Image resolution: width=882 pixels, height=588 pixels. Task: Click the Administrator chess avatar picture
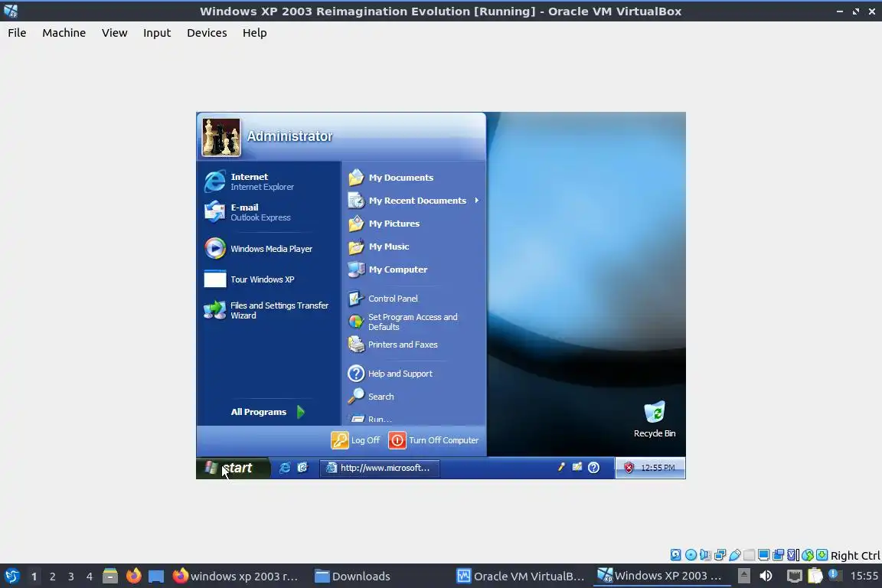pos(221,137)
